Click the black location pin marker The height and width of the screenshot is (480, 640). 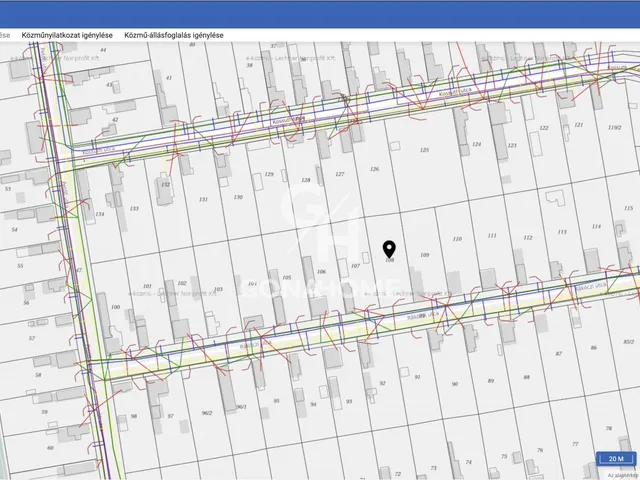click(x=389, y=248)
